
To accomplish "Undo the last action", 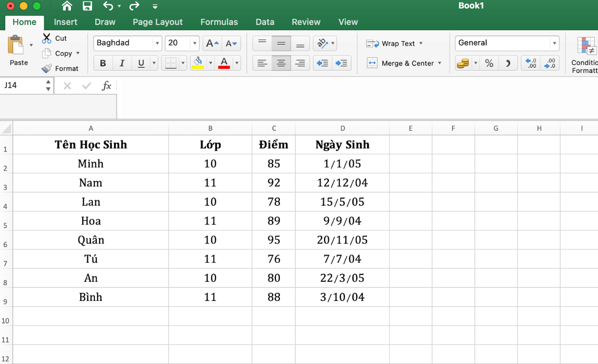I will coord(108,6).
